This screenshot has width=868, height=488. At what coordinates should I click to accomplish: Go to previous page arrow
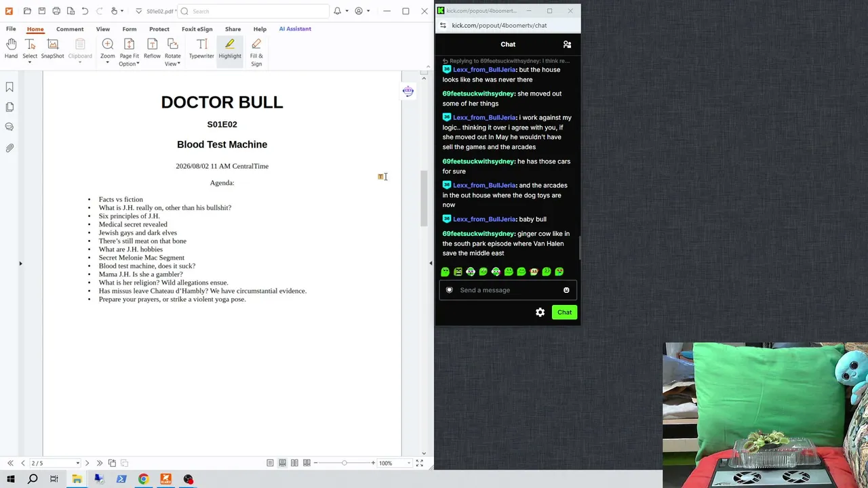coord(22,463)
